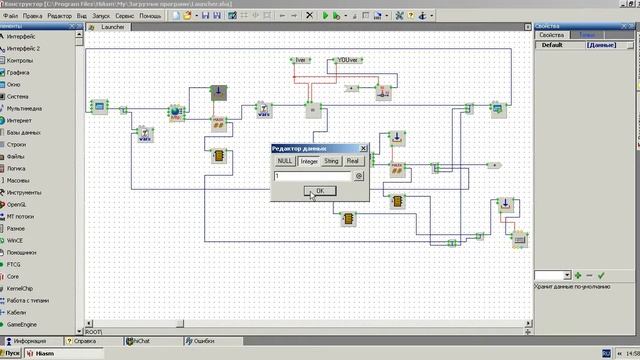Open dropdown arrow beside the anchor icon
640x360 pixels.
[432, 16]
